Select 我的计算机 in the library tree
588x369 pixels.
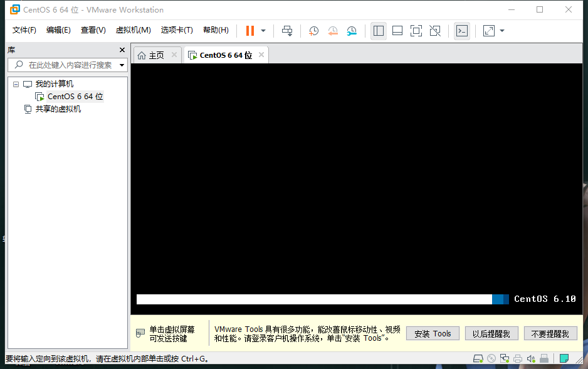pyautogui.click(x=55, y=84)
